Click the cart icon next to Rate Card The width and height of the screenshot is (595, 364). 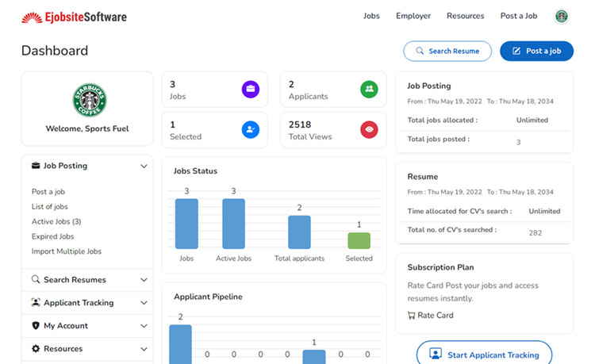coord(411,316)
